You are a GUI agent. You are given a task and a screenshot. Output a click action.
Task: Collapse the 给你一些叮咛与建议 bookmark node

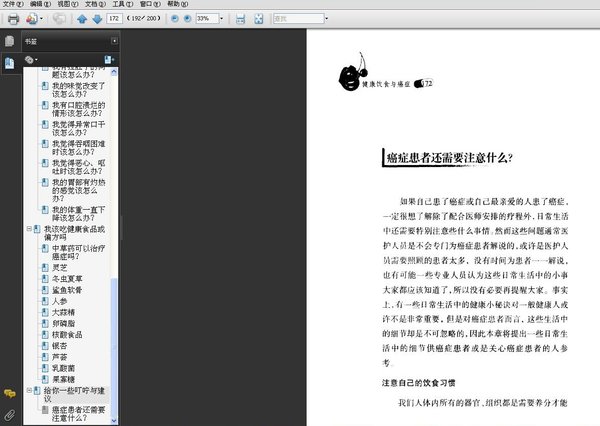pos(29,390)
